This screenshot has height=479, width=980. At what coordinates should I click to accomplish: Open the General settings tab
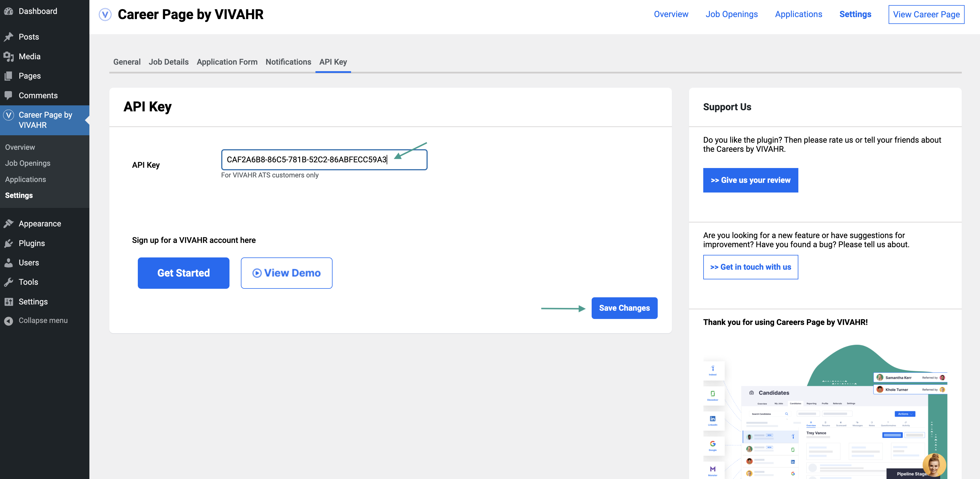point(127,62)
